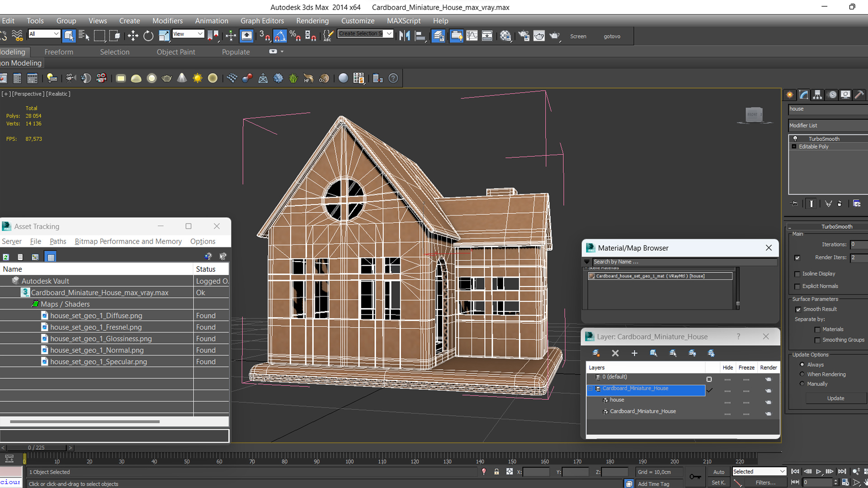Open the Rendering menu
This screenshot has width=868, height=488.
[x=312, y=21]
